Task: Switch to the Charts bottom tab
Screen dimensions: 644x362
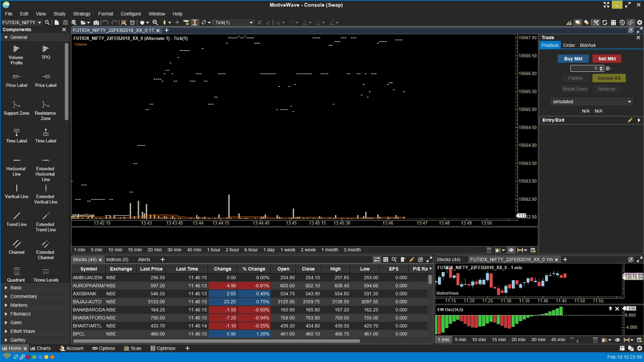Action: 40,349
